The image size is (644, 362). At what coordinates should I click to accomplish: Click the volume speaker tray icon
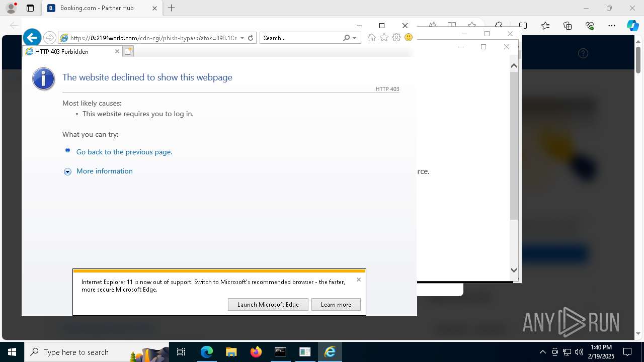[579, 352]
